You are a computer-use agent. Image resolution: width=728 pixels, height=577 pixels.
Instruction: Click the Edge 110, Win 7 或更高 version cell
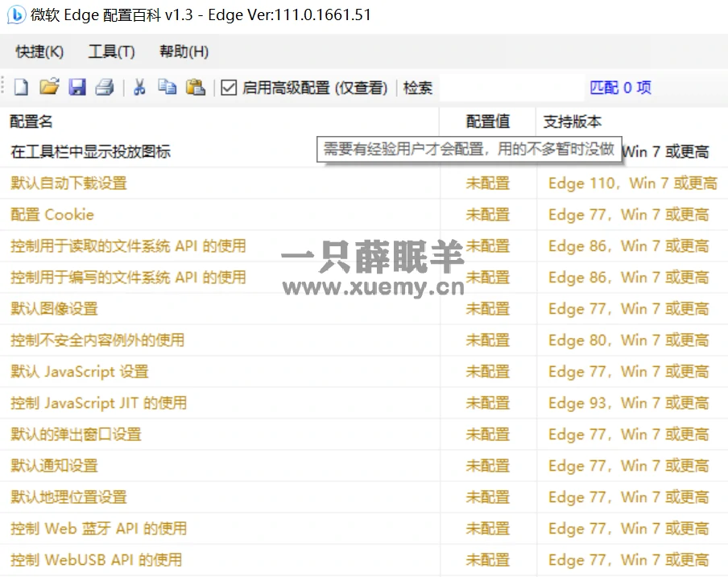pos(633,183)
